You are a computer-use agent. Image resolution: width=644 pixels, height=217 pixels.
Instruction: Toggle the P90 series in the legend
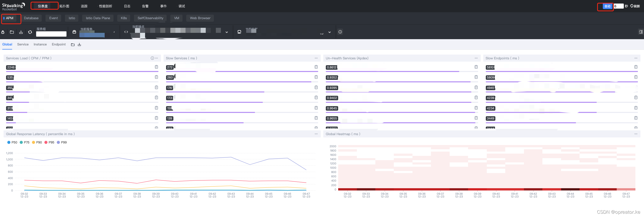click(x=37, y=142)
